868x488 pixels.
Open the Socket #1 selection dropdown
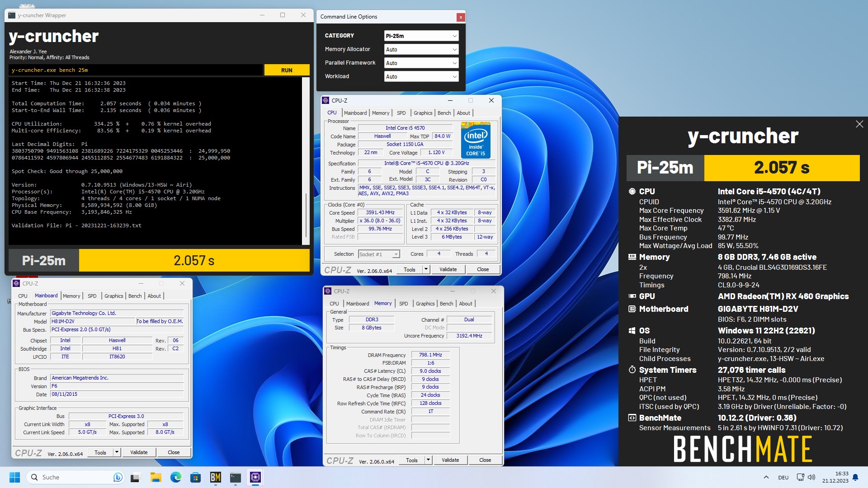(379, 254)
